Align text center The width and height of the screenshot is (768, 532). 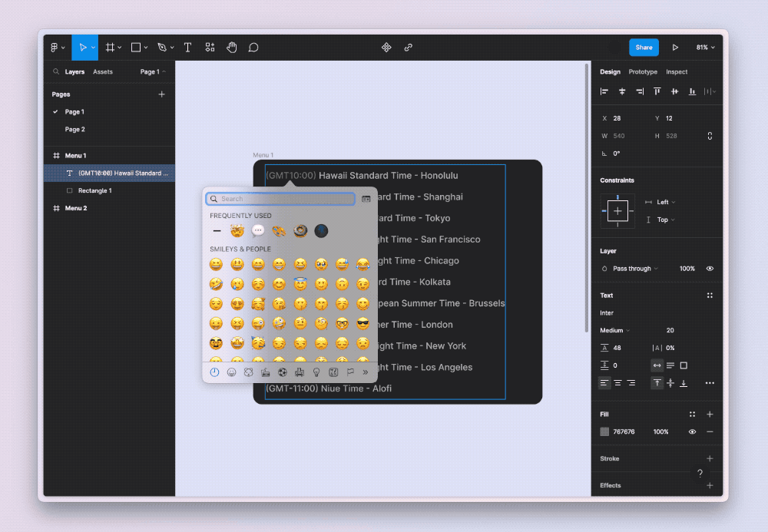pyautogui.click(x=618, y=383)
